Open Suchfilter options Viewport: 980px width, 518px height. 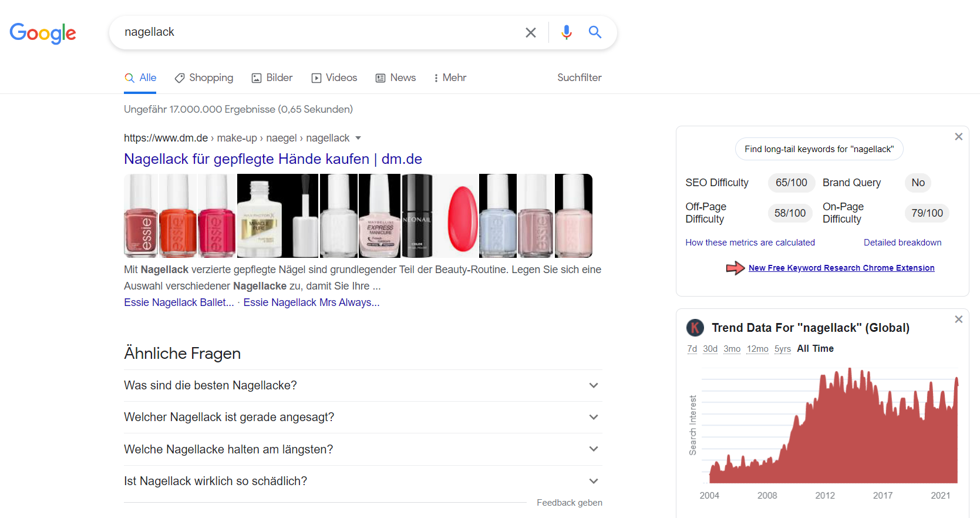click(580, 78)
